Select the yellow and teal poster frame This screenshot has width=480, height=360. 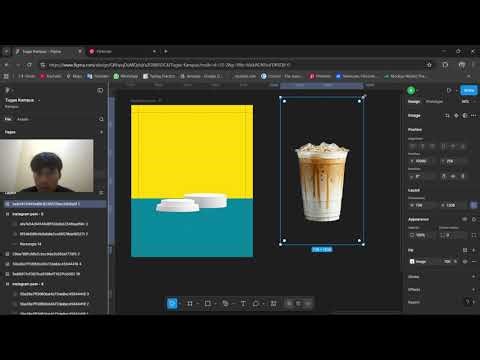tap(192, 181)
